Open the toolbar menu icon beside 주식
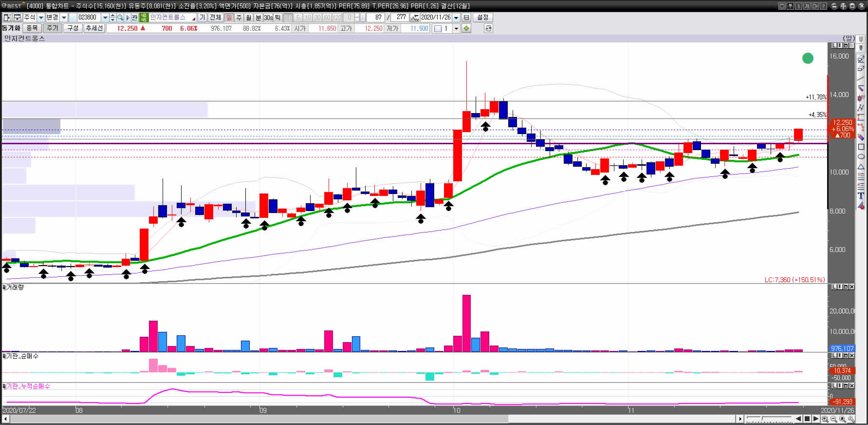 17,17
